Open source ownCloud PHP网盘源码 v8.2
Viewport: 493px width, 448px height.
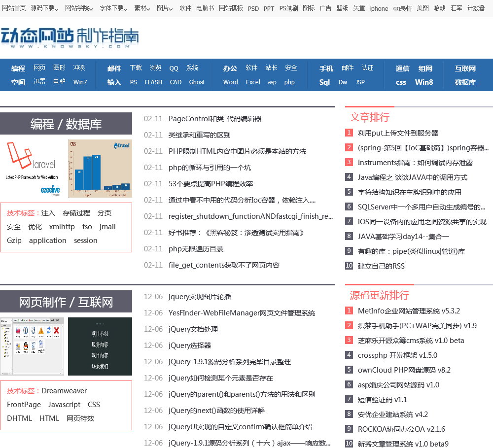404,370
